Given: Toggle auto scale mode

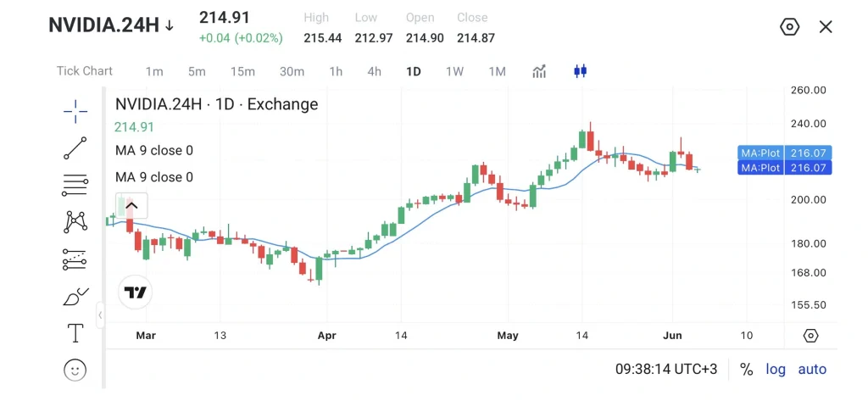Looking at the screenshot, I should click(812, 370).
